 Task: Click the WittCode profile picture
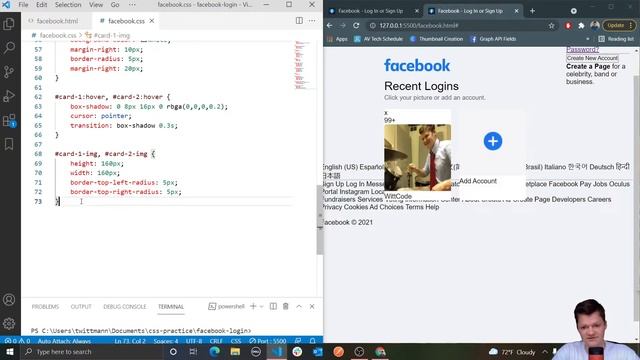coord(418,157)
